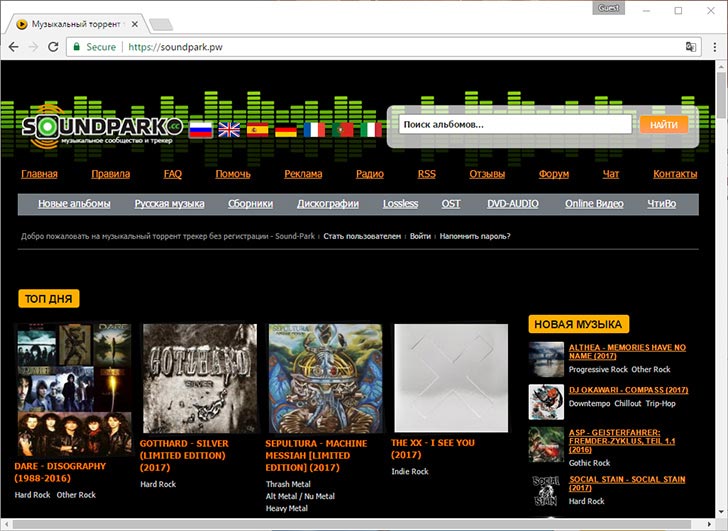Go to Сборники category
Image resolution: width=728 pixels, height=531 pixels.
pos(250,204)
